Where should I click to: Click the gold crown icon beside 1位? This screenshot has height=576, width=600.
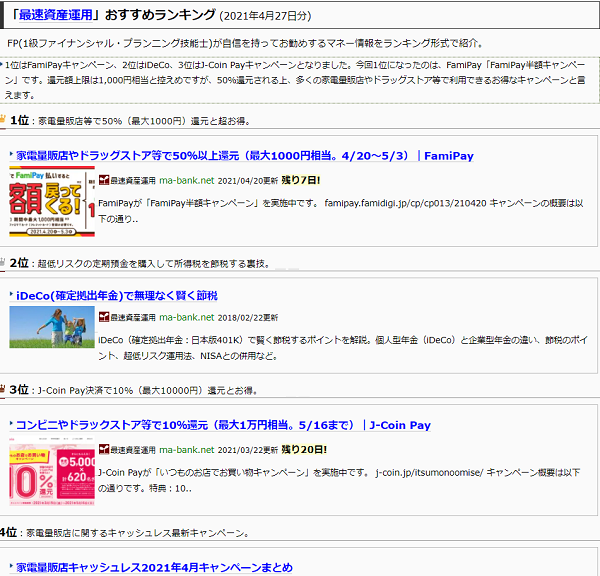click(x=2, y=119)
